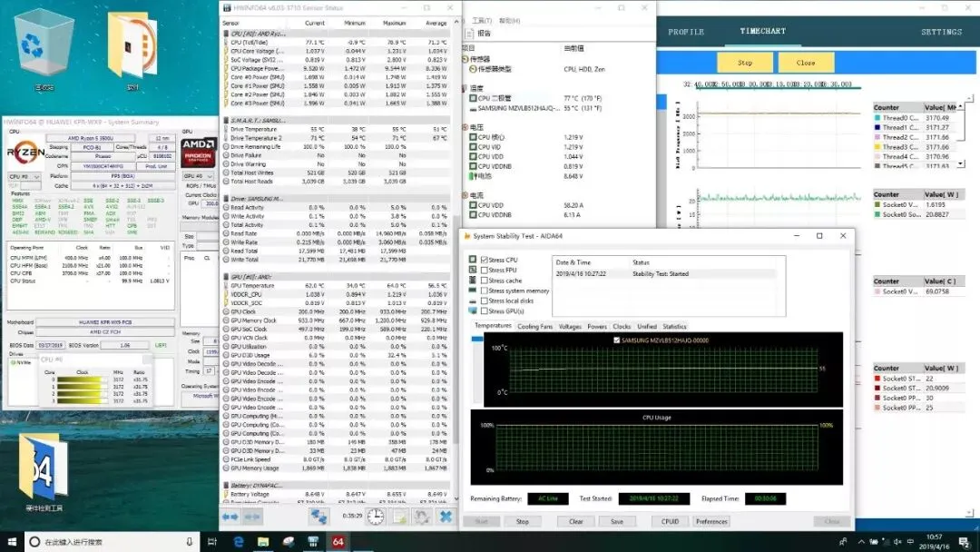The width and height of the screenshot is (980, 552).
Task: Toggle the CPU VDDNB voltage checkbox in AIDA64
Action: 473,166
